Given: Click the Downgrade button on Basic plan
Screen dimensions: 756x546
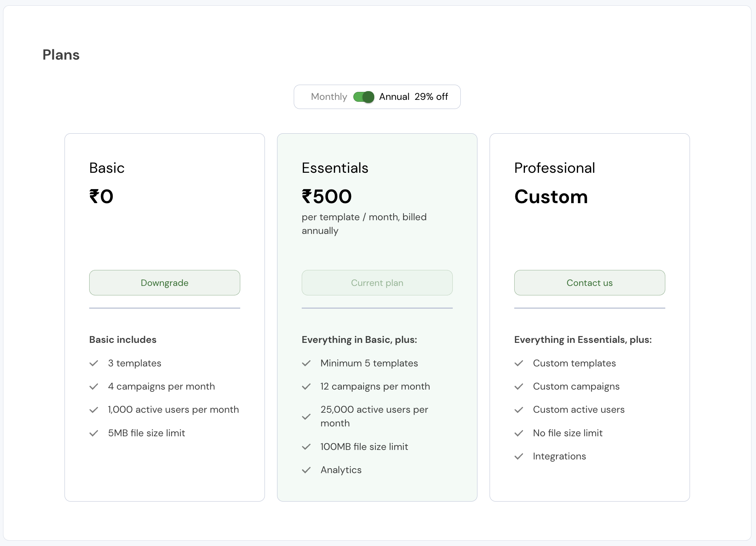Looking at the screenshot, I should point(164,283).
